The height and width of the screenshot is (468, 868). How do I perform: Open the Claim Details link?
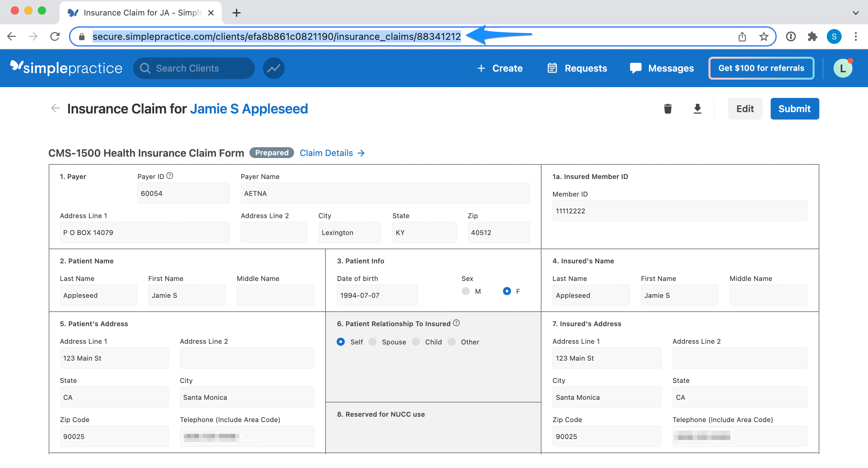coord(332,153)
